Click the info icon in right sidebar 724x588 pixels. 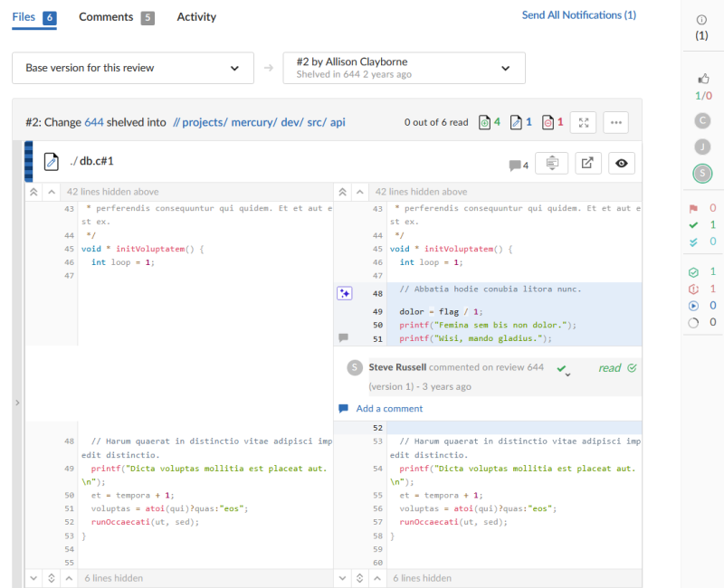(702, 20)
